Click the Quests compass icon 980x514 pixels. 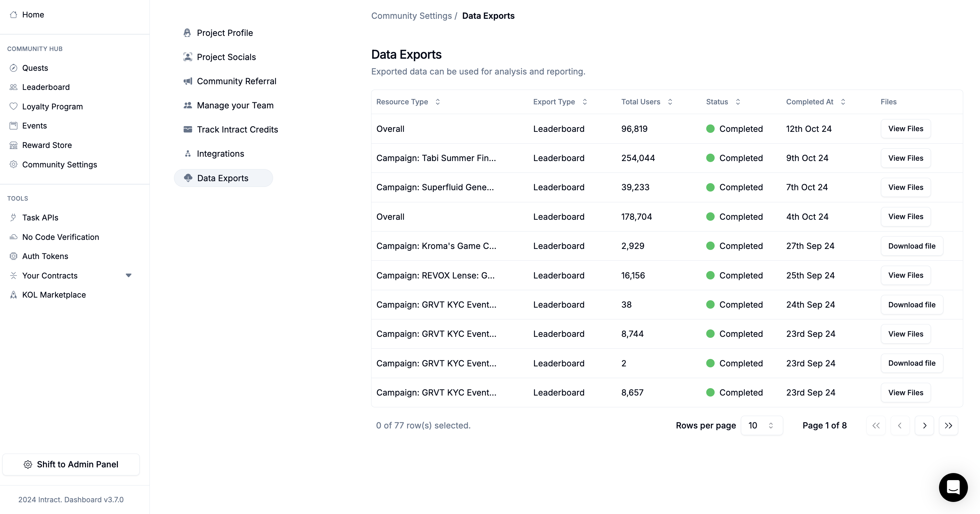pos(13,68)
